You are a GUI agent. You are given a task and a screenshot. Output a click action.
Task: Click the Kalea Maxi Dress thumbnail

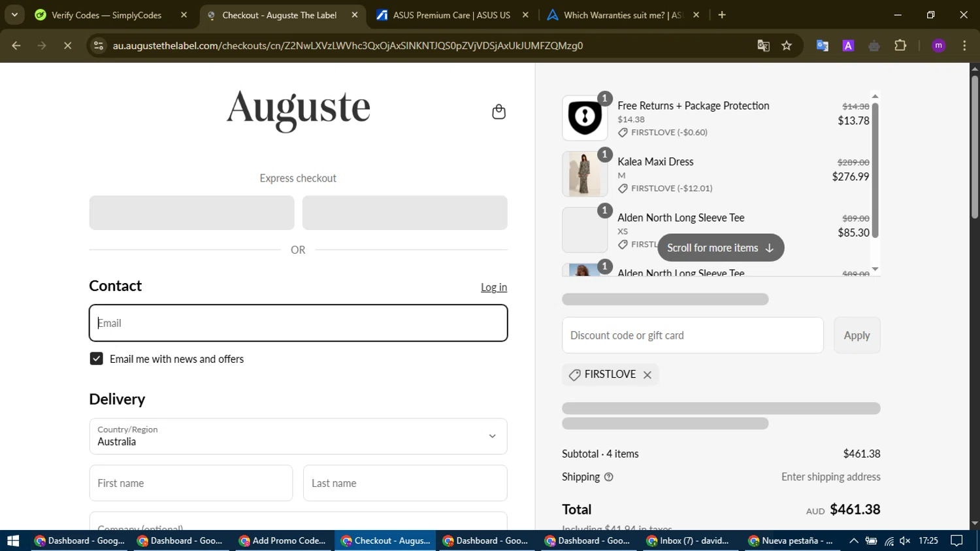tap(585, 175)
